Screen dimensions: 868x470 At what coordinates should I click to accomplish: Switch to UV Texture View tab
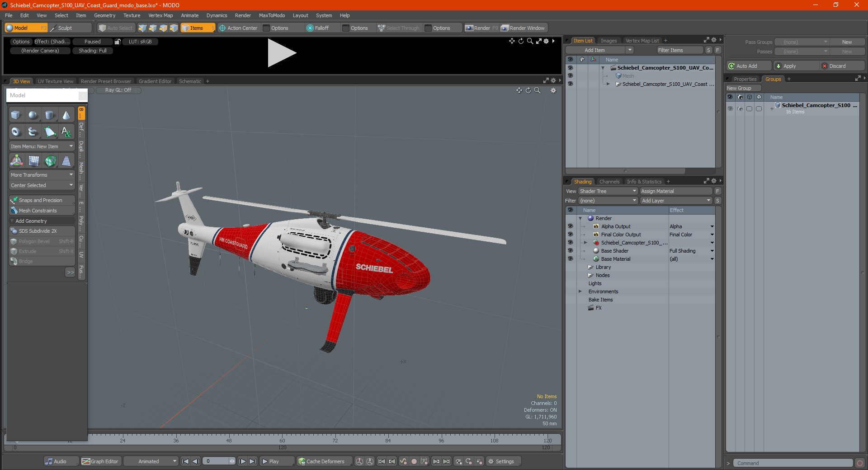pos(56,81)
